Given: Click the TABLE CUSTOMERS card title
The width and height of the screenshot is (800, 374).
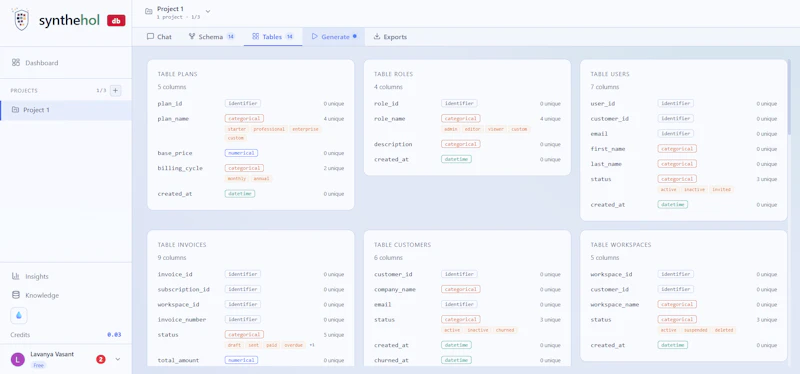Looking at the screenshot, I should (x=403, y=245).
